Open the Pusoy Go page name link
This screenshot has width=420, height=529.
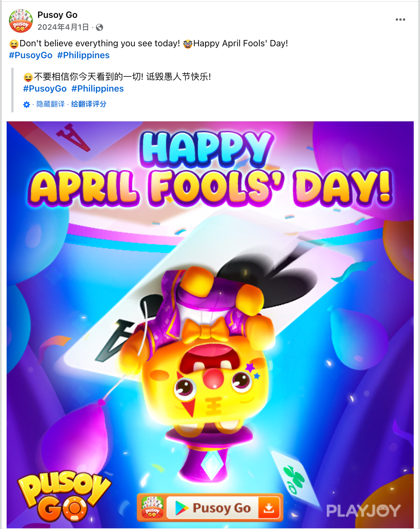[57, 15]
